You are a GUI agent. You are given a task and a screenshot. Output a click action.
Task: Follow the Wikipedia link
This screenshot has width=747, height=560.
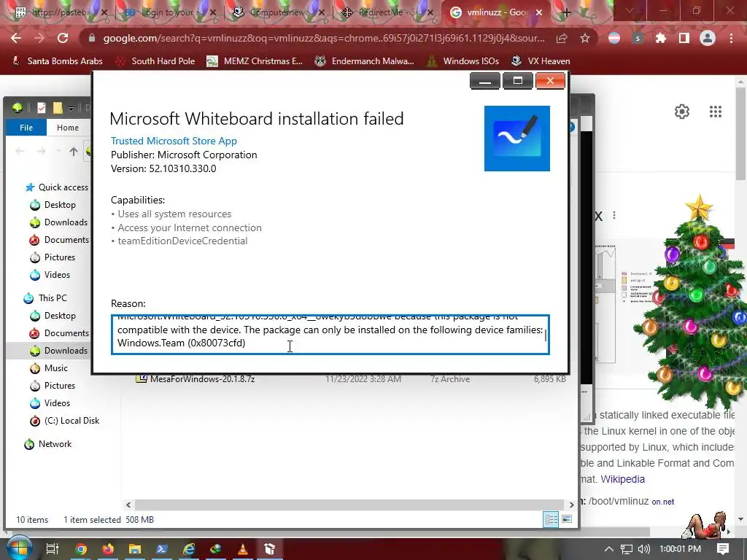(x=623, y=479)
